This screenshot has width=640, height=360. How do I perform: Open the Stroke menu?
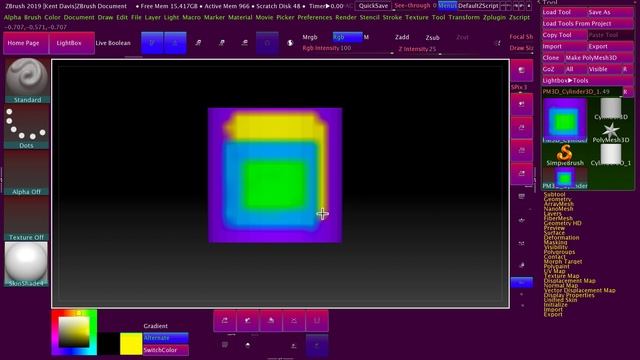coord(392,18)
